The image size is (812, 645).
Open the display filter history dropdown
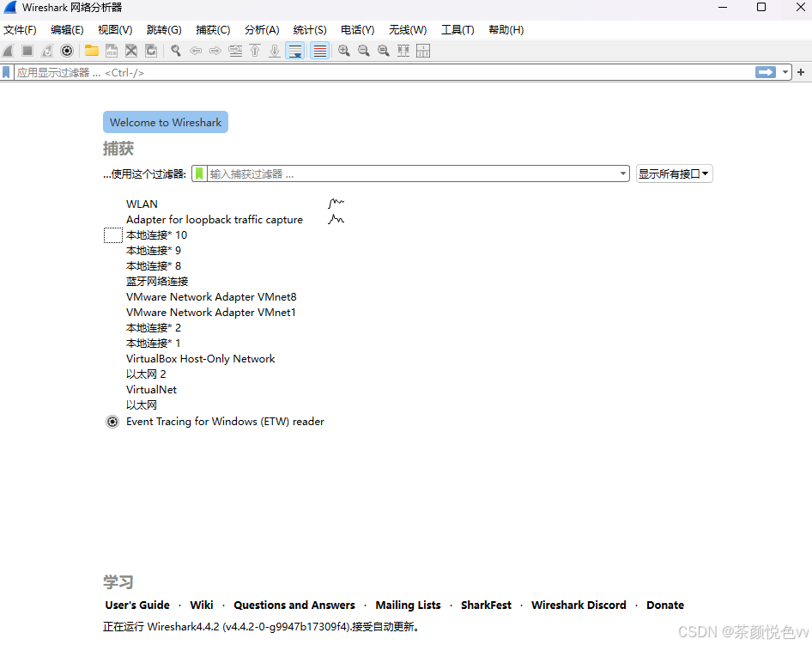pyautogui.click(x=785, y=72)
